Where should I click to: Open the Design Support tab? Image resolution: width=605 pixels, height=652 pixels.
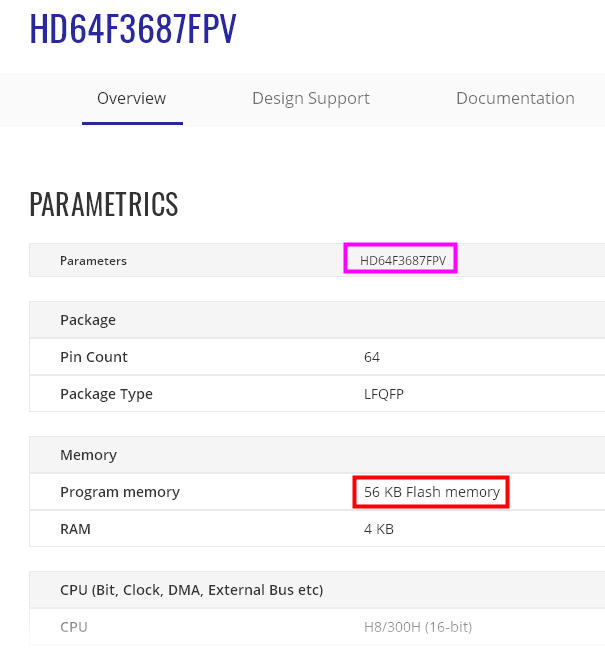[310, 99]
